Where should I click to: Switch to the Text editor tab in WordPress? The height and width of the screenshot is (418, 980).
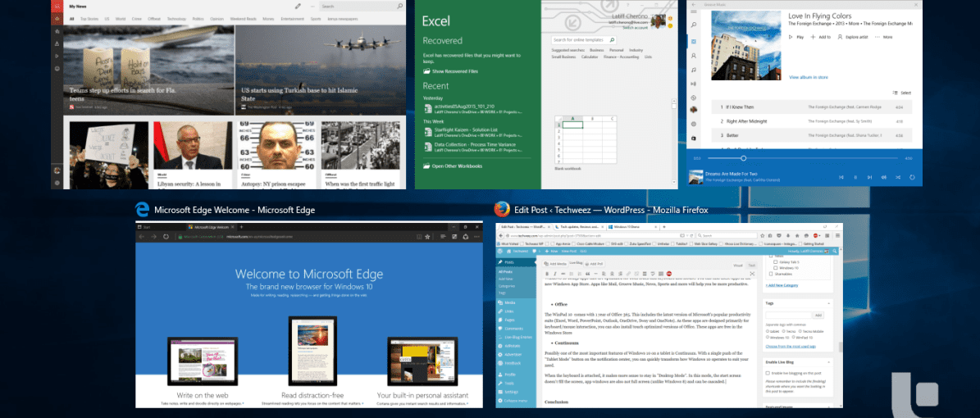[751, 265]
